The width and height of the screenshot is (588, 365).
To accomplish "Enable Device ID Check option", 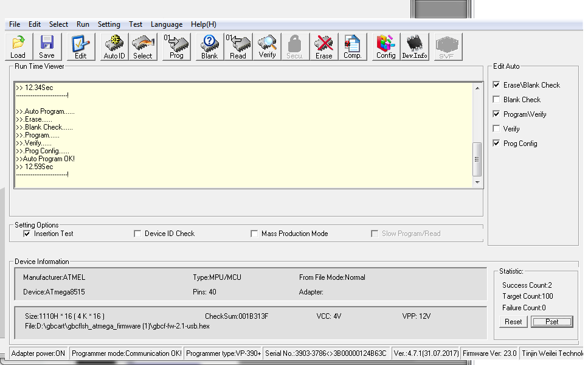I will (137, 234).
